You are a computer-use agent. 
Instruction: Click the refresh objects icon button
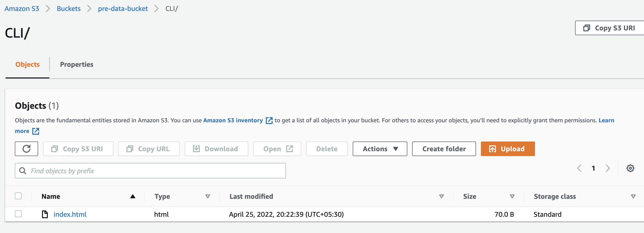click(26, 149)
